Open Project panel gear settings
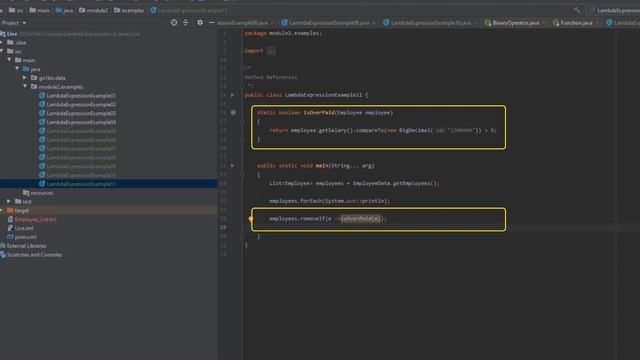The width and height of the screenshot is (640, 360). point(200,22)
